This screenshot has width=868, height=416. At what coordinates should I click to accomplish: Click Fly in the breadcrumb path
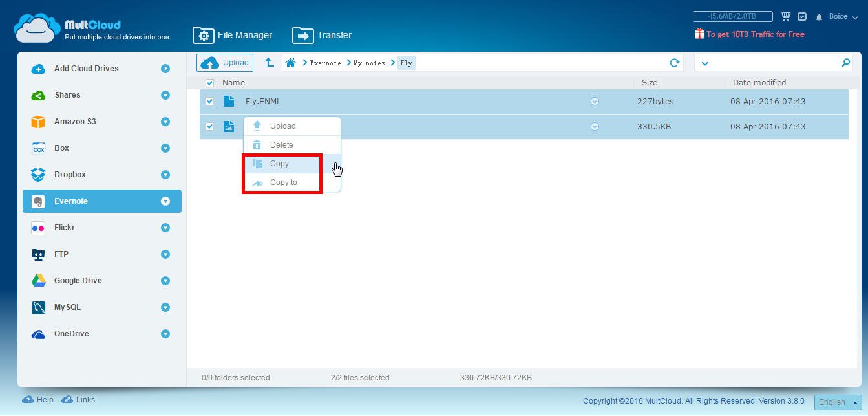pyautogui.click(x=406, y=63)
